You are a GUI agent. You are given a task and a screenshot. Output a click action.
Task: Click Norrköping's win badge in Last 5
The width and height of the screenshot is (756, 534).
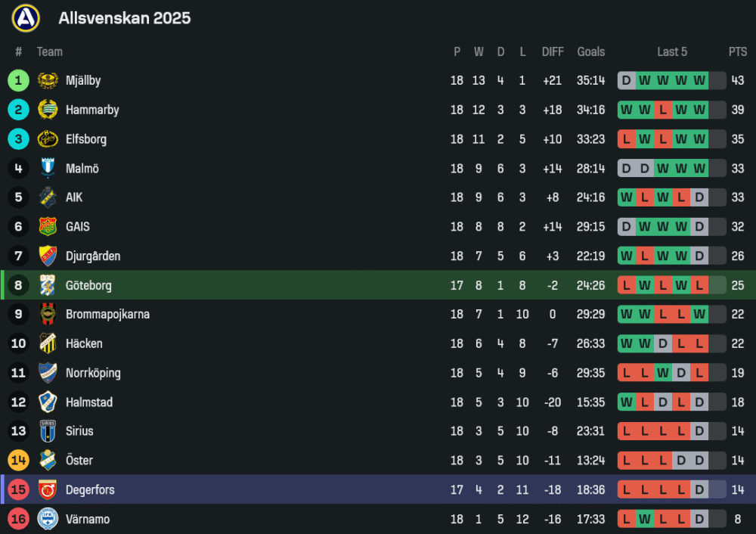tap(663, 373)
